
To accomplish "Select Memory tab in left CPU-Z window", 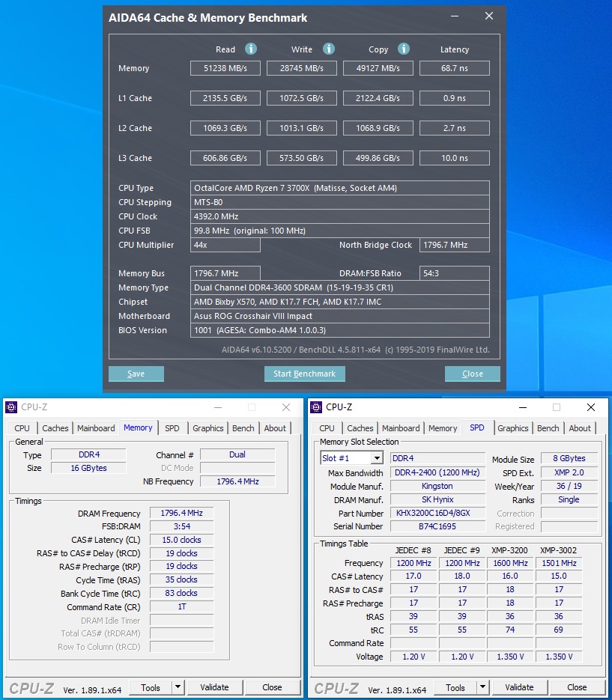I will pyautogui.click(x=138, y=427).
